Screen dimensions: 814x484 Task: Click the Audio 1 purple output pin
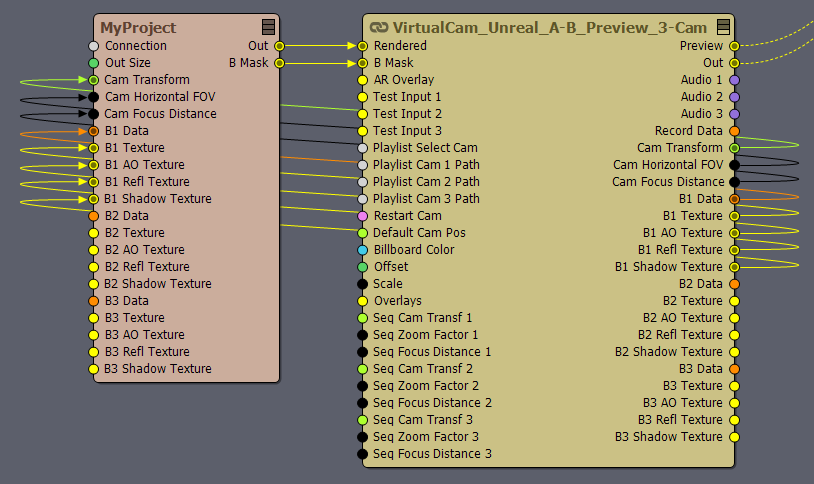[734, 80]
